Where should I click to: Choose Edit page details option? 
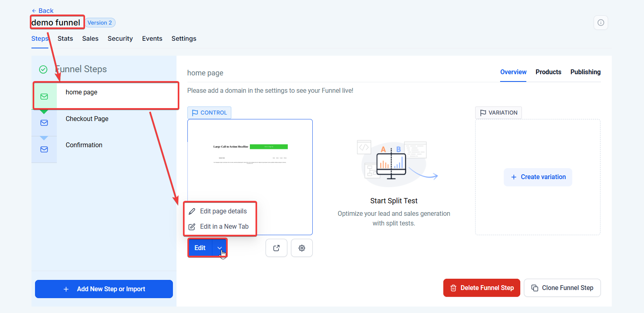coord(223,211)
